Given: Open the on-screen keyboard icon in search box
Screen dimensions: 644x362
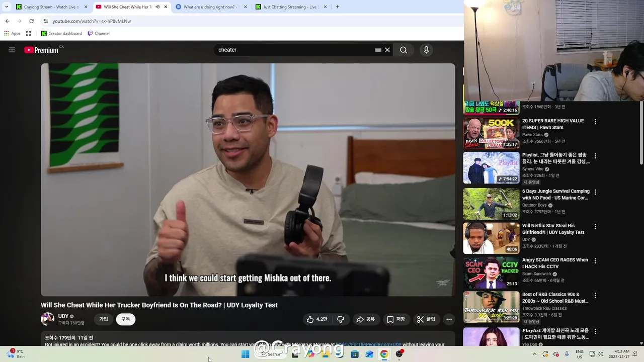Looking at the screenshot, I should point(378,50).
